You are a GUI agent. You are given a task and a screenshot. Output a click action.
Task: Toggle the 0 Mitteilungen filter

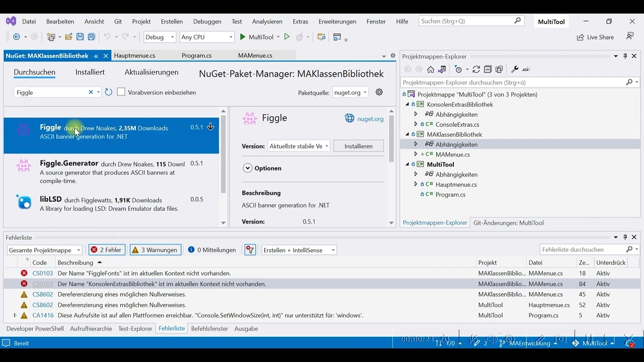[x=212, y=250]
